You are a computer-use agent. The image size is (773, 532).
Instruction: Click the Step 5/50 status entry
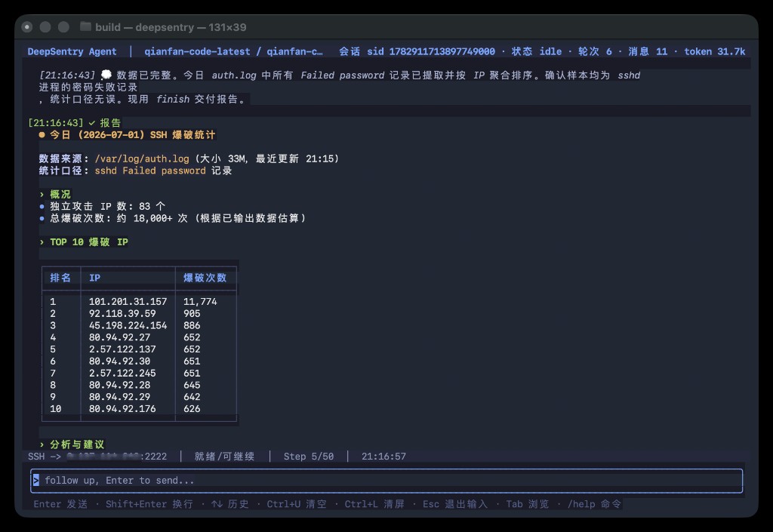pos(309,456)
